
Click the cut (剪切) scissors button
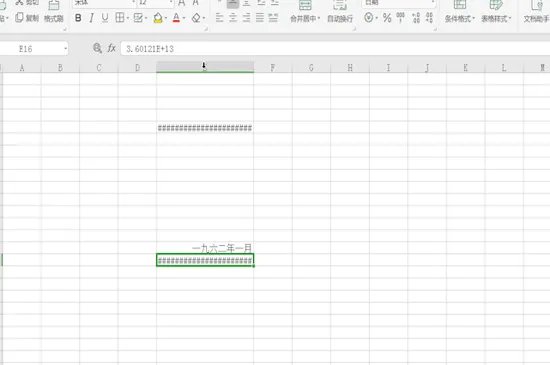point(27,3)
